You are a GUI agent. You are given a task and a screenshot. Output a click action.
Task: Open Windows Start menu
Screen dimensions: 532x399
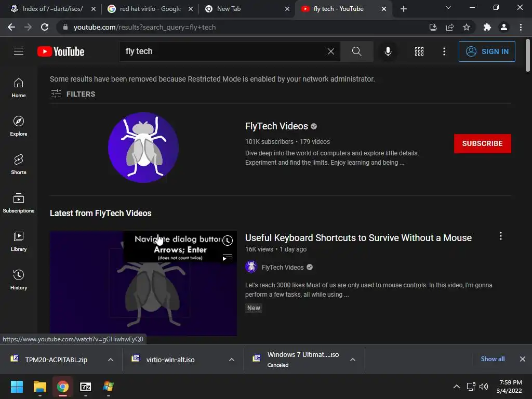click(17, 387)
